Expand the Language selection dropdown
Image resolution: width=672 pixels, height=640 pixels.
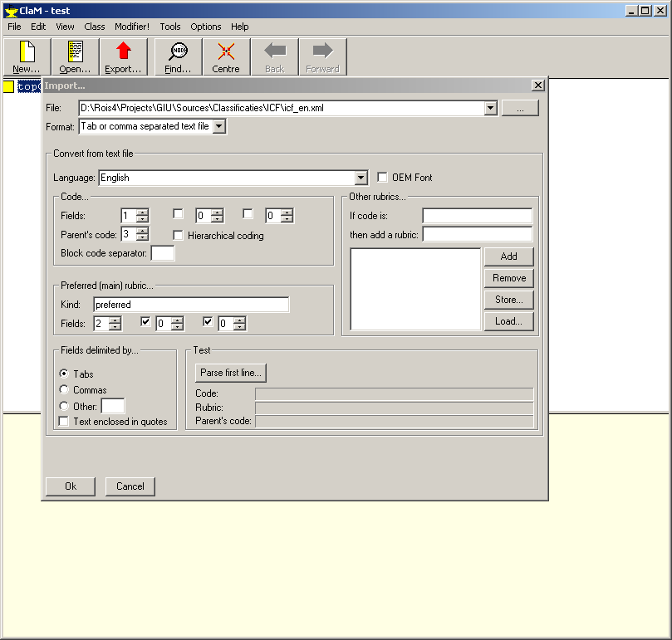coord(361,177)
